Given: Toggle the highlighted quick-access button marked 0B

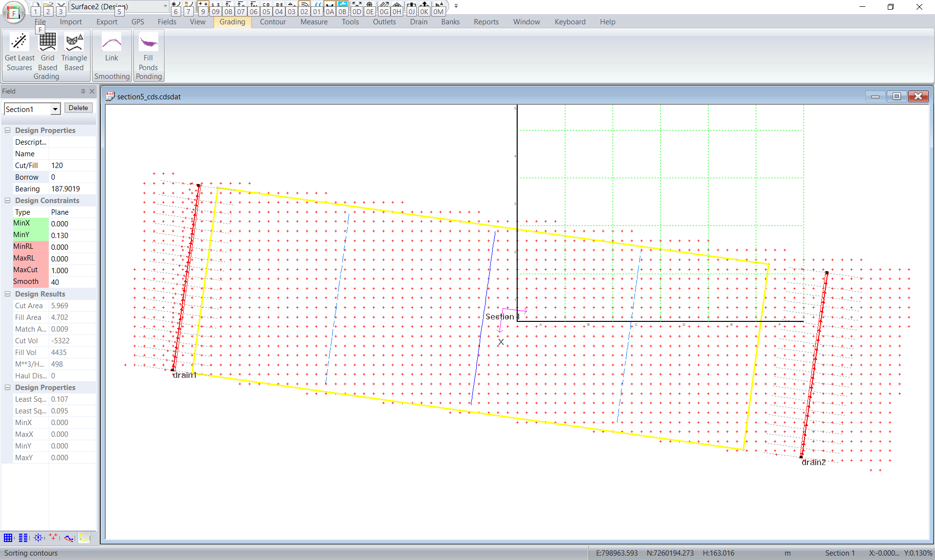Looking at the screenshot, I should [342, 8].
